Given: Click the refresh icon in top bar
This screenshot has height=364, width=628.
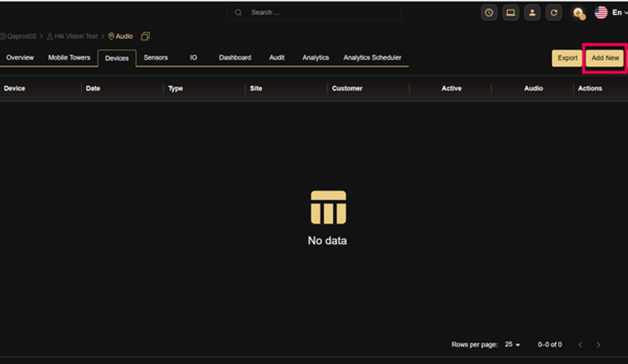Looking at the screenshot, I should point(553,13).
